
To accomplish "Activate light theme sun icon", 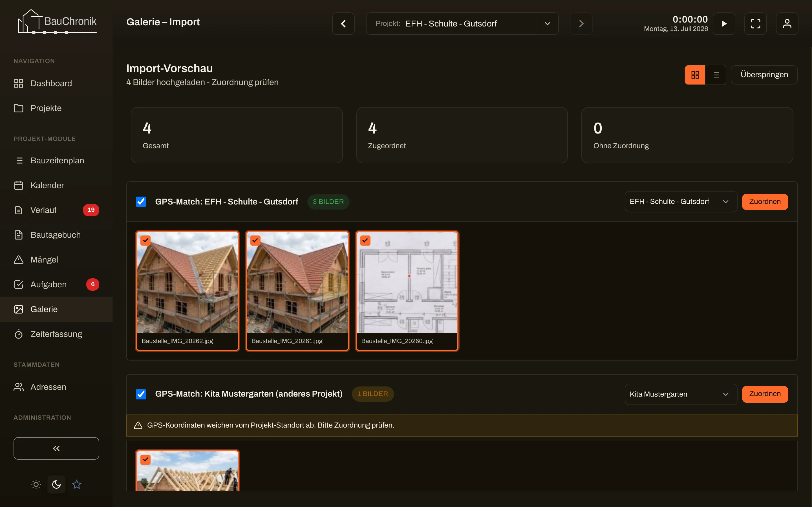I will (x=36, y=484).
